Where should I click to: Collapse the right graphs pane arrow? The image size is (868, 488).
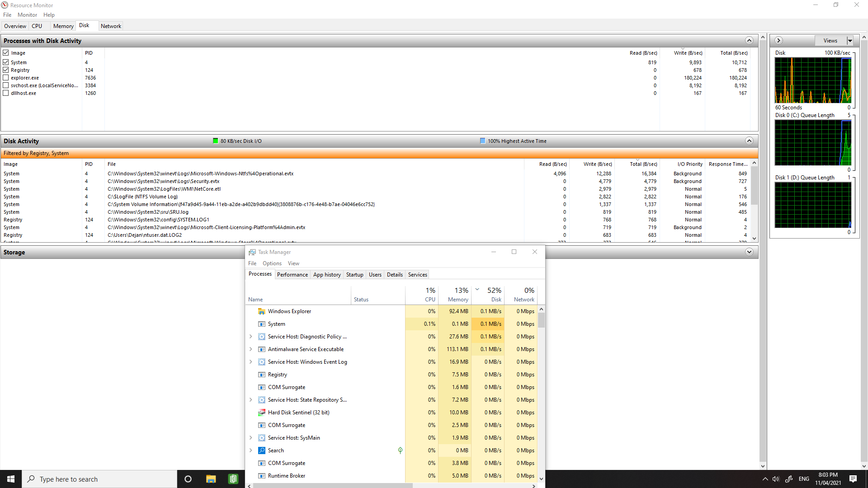[778, 41]
